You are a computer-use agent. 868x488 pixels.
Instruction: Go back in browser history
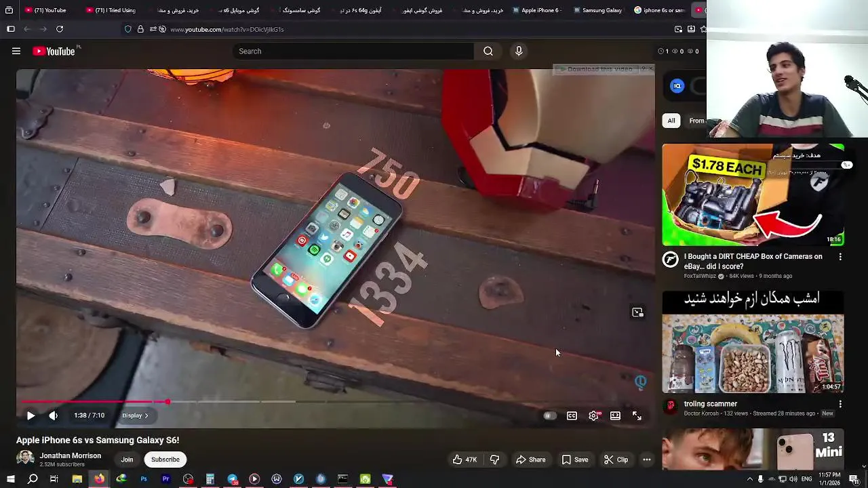[27, 29]
